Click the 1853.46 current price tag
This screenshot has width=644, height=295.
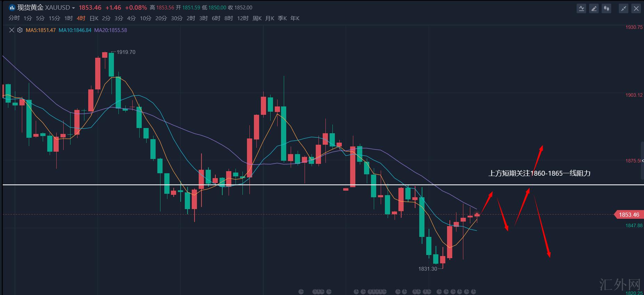628,215
